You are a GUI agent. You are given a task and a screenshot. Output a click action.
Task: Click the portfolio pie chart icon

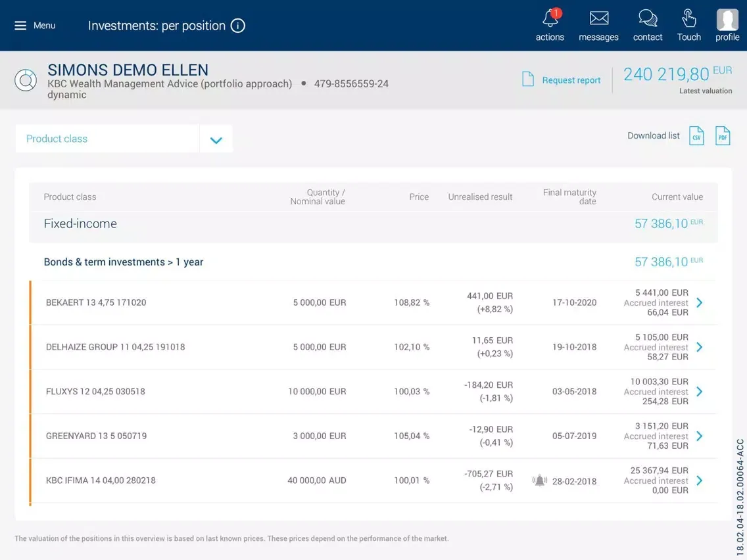point(26,80)
